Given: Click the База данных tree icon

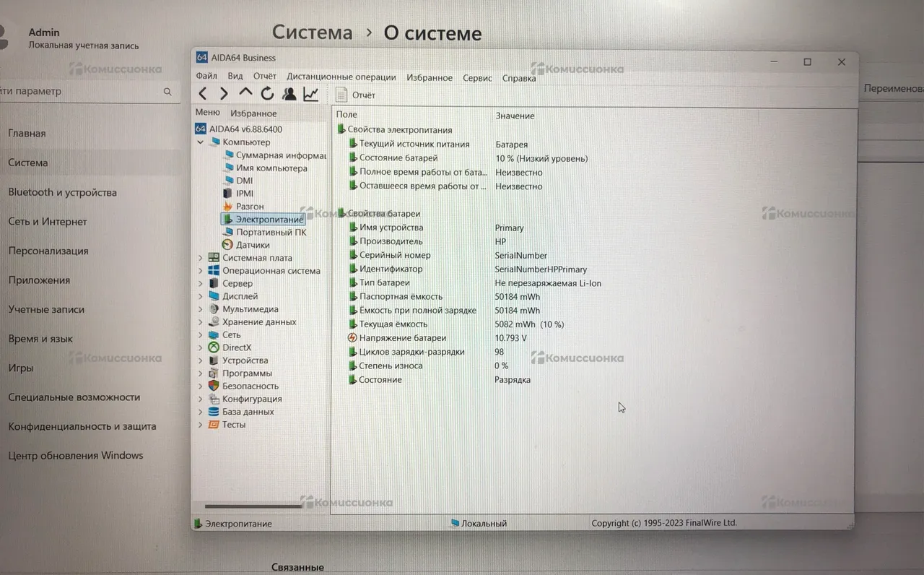Looking at the screenshot, I should click(214, 412).
